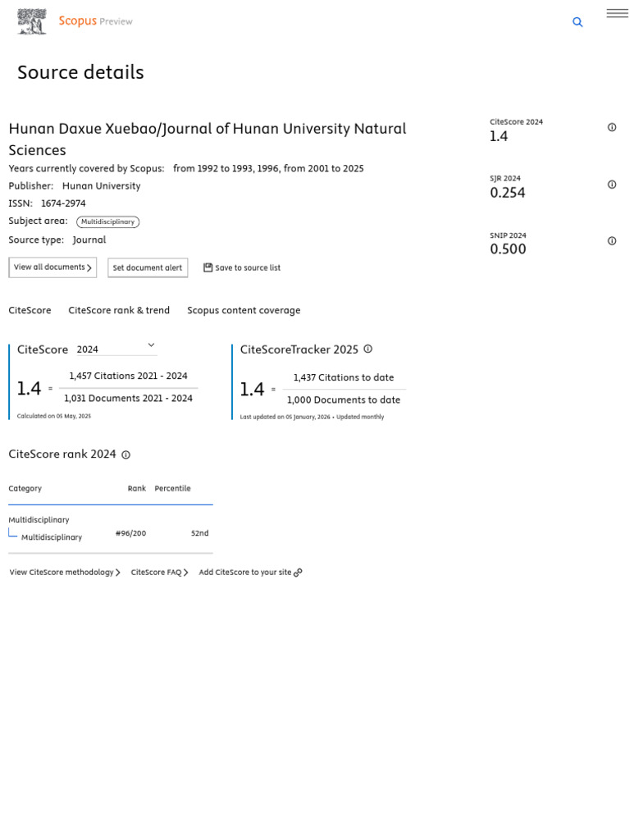Click the Multidisciplinary subject area tag
630x840 pixels.
(x=107, y=222)
